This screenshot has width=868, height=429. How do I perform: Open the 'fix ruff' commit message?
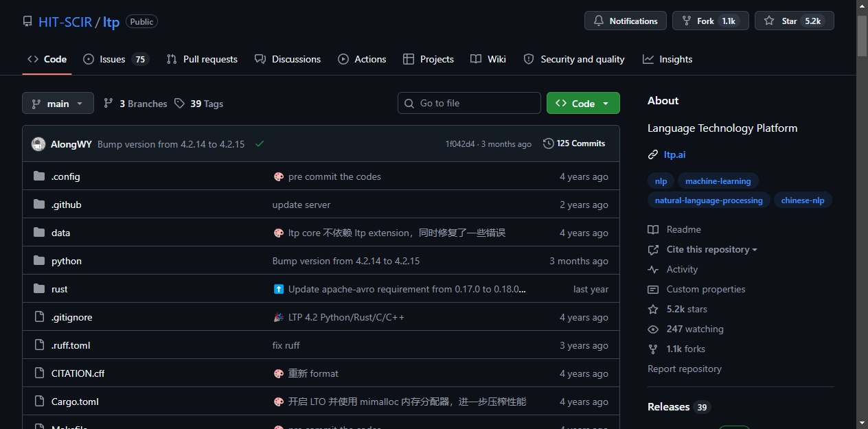tap(286, 345)
